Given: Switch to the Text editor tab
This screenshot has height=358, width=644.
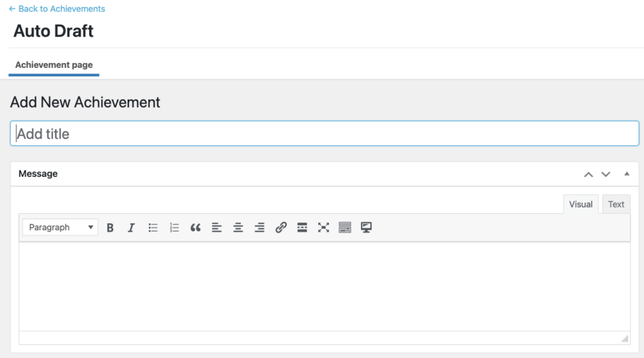Looking at the screenshot, I should click(616, 204).
